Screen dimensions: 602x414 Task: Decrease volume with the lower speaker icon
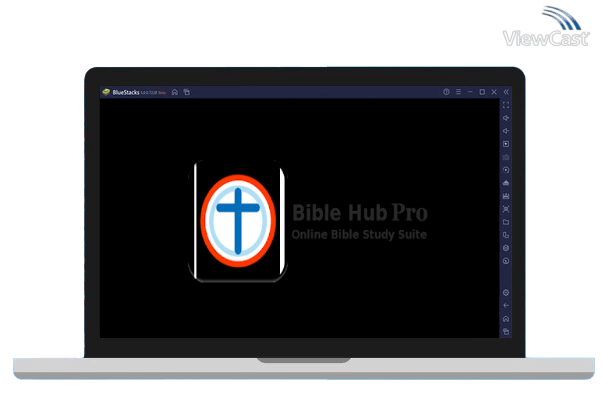tap(506, 131)
